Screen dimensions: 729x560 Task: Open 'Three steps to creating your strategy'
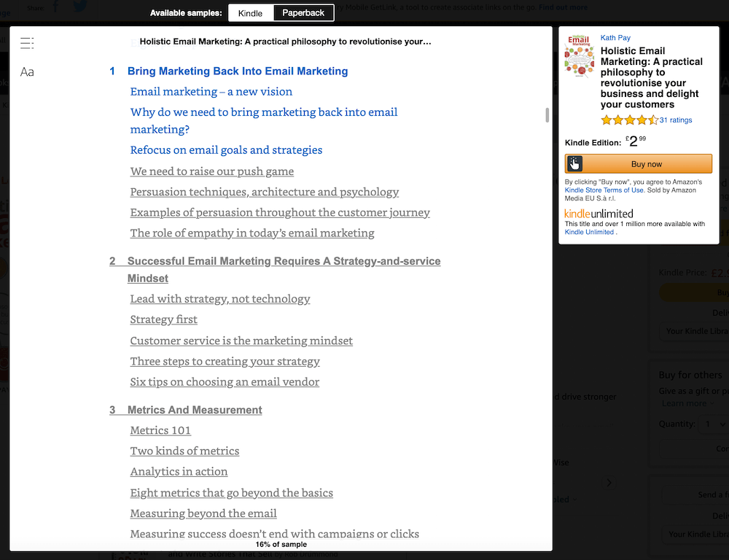click(225, 361)
